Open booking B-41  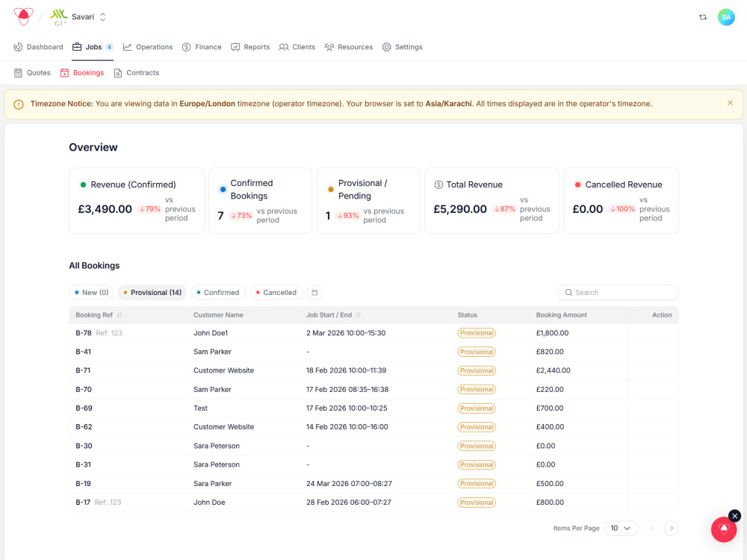(84, 352)
